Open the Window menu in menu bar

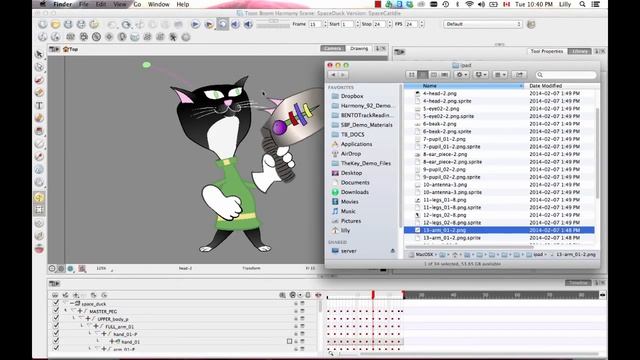[x=158, y=4]
